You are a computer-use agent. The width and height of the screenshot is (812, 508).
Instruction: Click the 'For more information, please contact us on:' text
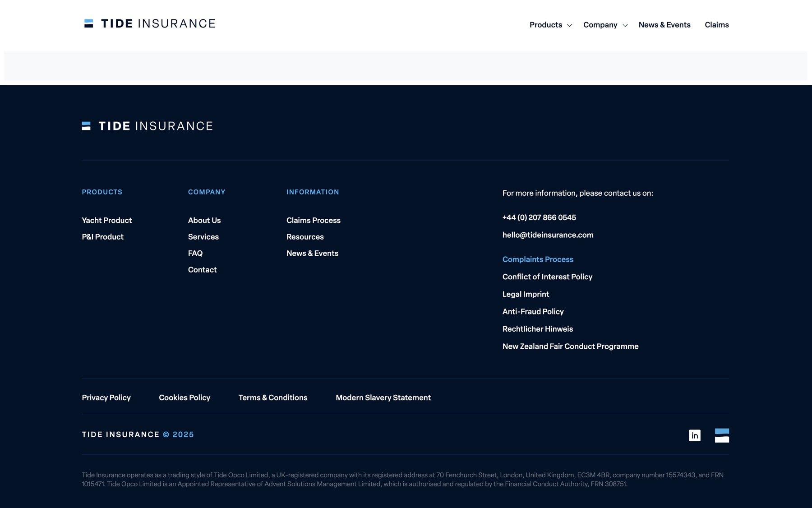coord(578,193)
